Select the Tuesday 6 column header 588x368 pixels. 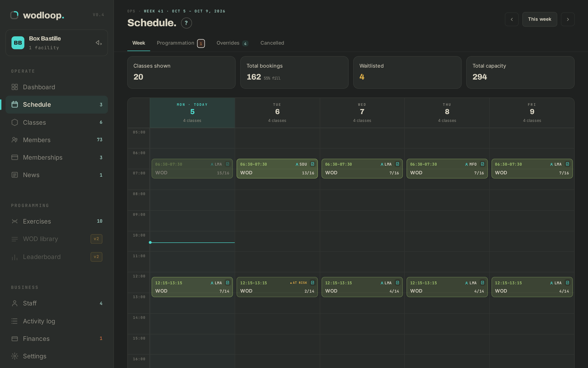pyautogui.click(x=277, y=113)
